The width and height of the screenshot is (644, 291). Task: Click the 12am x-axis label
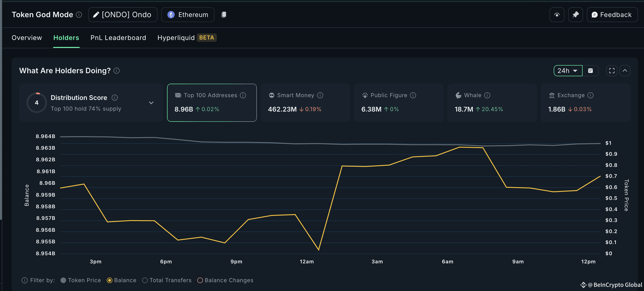[x=307, y=262]
